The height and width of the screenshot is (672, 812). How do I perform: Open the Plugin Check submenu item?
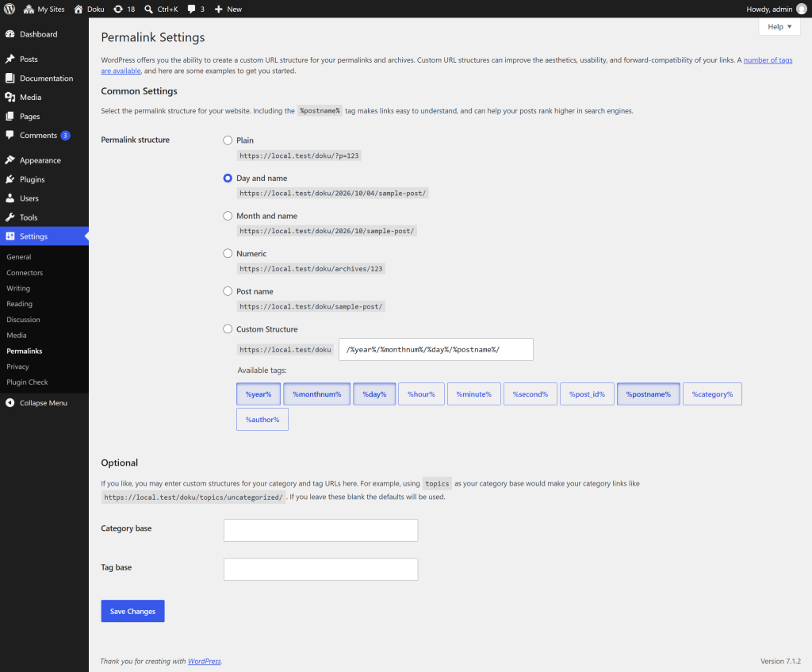(x=27, y=382)
